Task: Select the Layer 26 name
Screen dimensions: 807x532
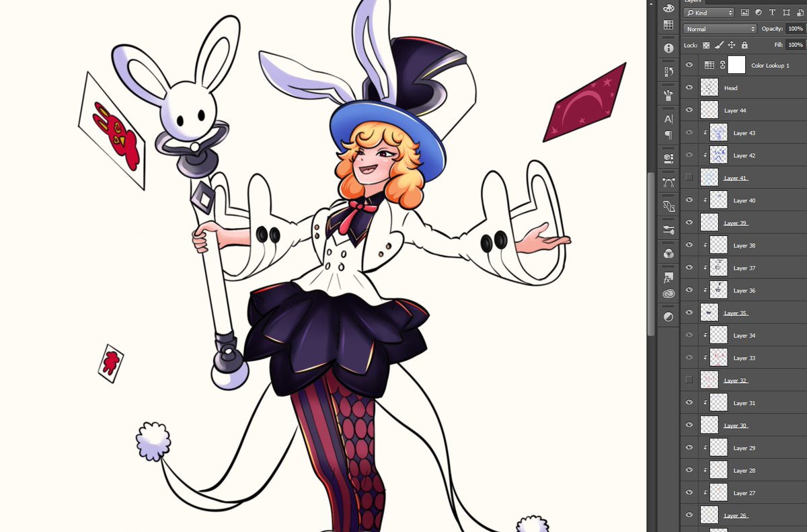Action: (x=736, y=516)
